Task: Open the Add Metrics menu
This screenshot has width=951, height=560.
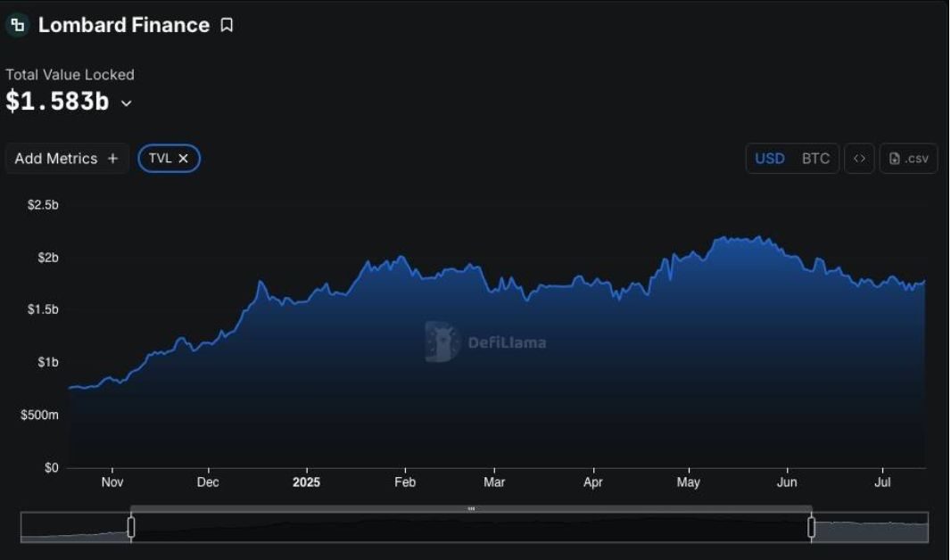Action: coord(67,159)
